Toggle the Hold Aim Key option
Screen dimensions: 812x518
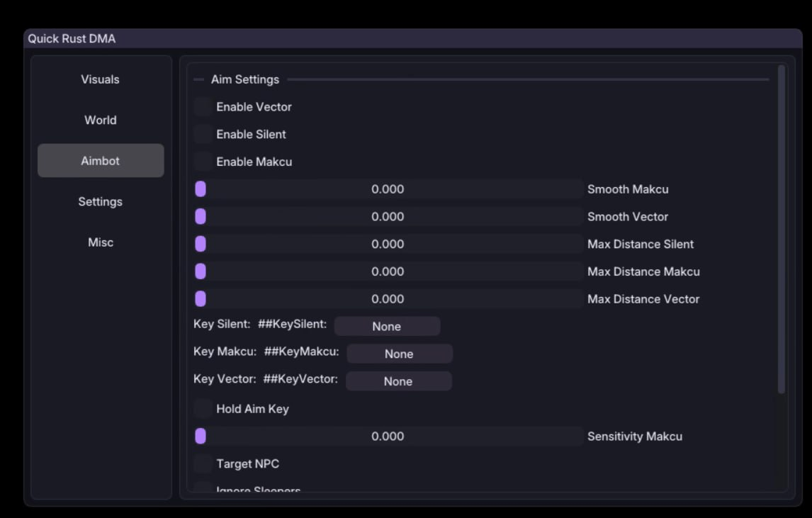tap(201, 408)
